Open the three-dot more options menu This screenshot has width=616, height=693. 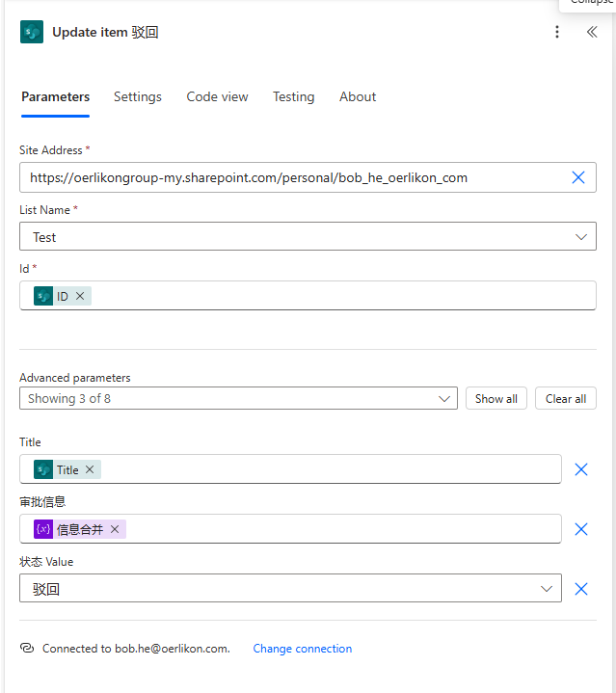(557, 32)
